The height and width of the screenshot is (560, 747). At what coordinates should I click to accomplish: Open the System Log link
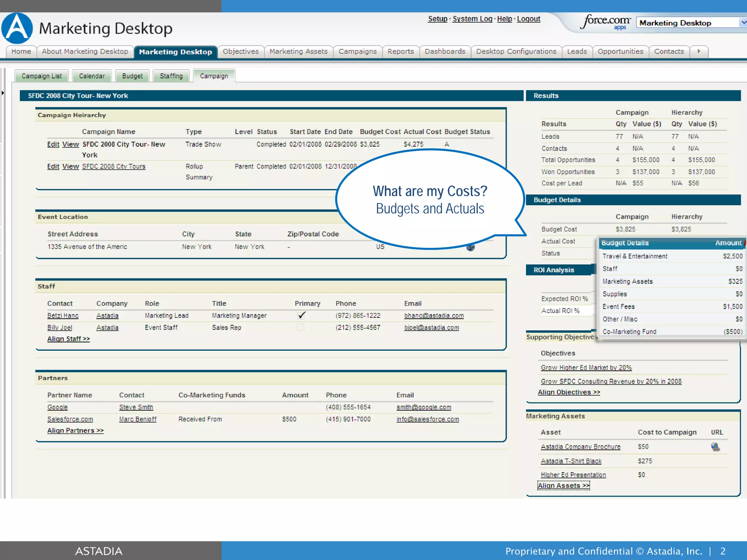472,19
